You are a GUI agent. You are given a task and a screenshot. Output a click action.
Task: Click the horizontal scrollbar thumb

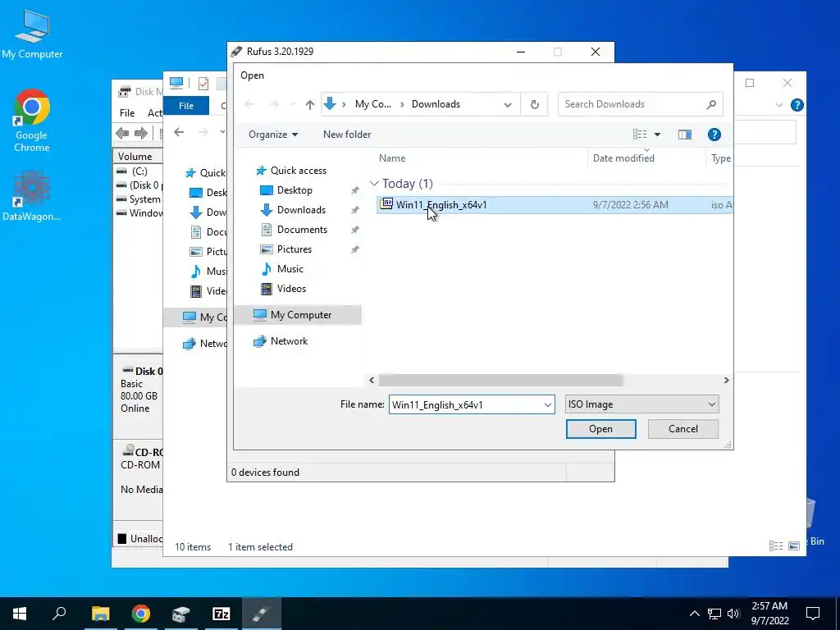point(501,381)
